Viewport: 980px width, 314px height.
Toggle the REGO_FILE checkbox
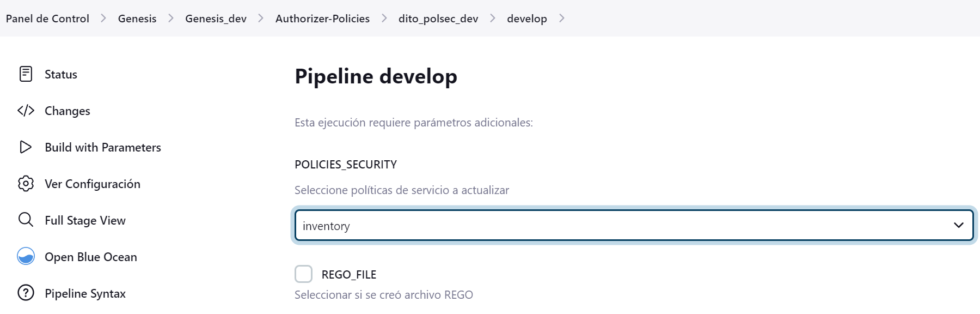(303, 274)
